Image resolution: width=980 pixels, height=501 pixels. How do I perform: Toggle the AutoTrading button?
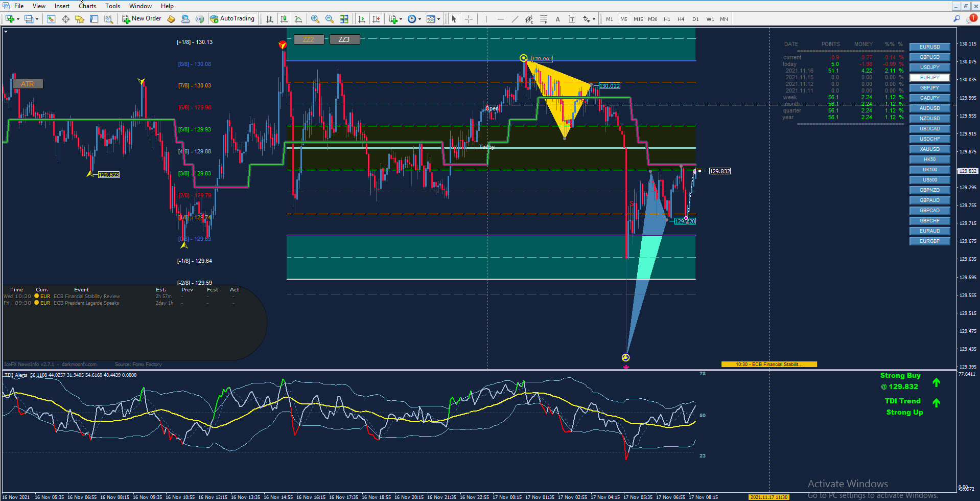[x=232, y=19]
